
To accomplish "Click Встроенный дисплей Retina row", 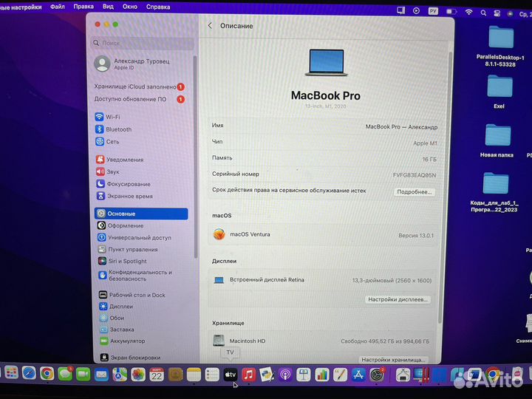I will (x=322, y=280).
